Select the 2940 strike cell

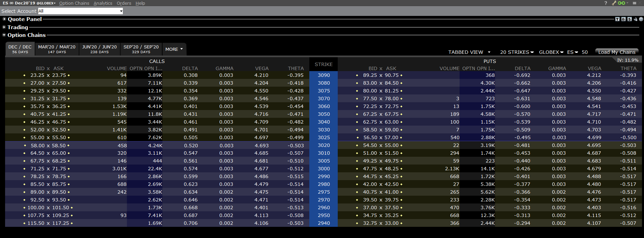324,223
